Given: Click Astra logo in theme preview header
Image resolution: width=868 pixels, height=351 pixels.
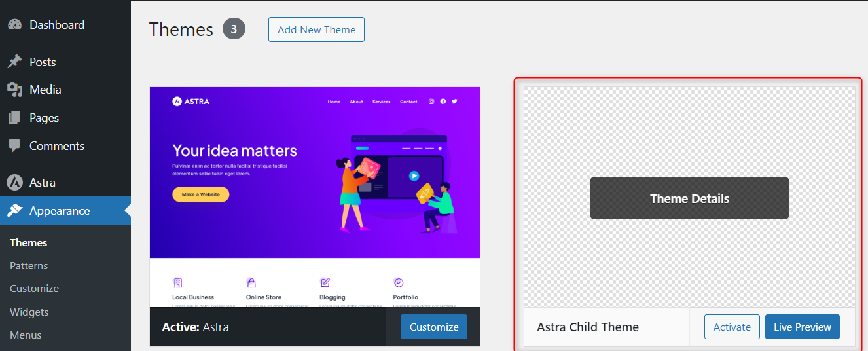Looking at the screenshot, I should point(190,102).
